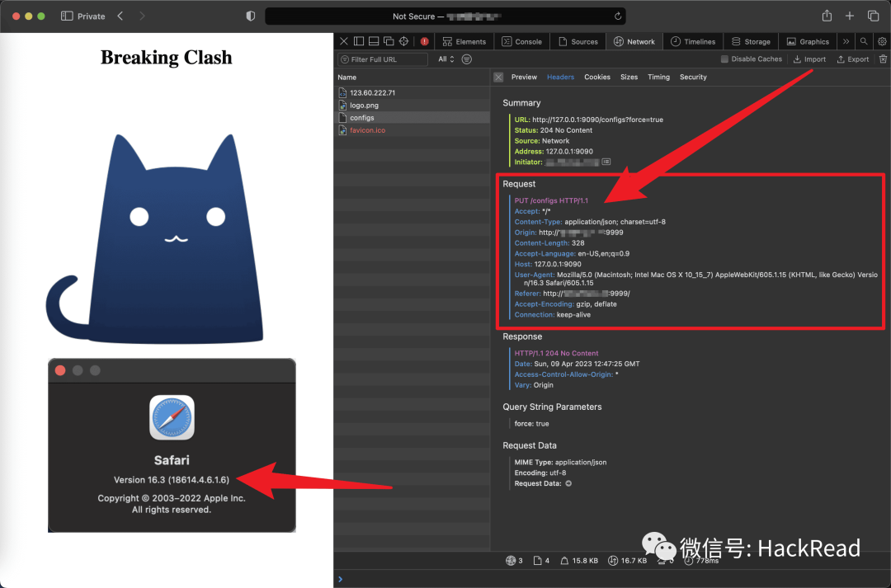Dock inspector to side of window
This screenshot has height=588, width=891.
(359, 41)
